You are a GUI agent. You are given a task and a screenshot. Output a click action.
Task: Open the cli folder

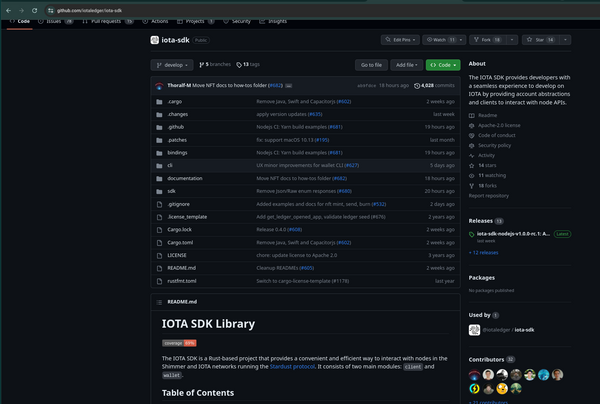tap(170, 166)
